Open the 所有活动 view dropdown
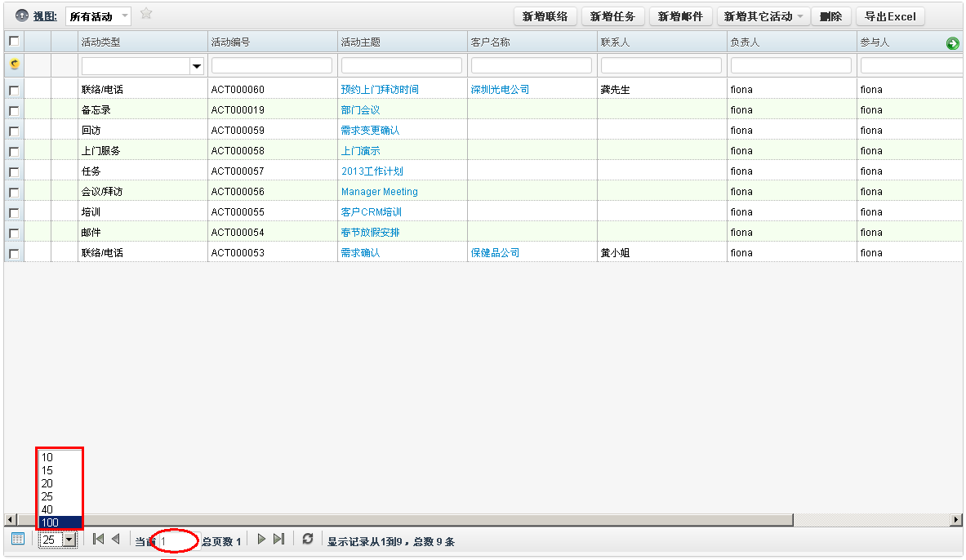Image resolution: width=966 pixels, height=560 pixels. (x=98, y=16)
